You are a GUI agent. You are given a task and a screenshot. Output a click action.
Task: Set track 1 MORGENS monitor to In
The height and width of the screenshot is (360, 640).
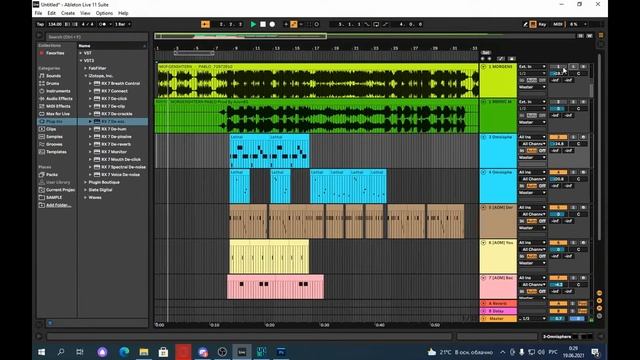pyautogui.click(x=522, y=80)
